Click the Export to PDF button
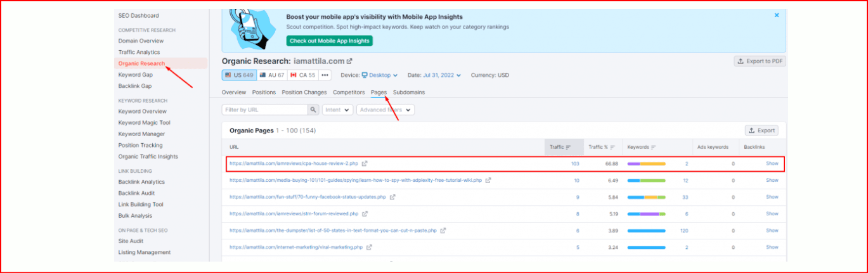868x273 pixels. [760, 61]
